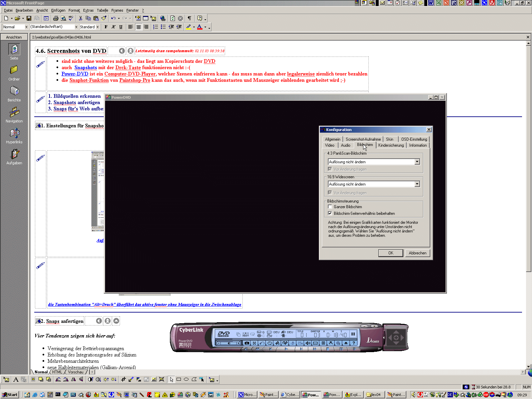532x399 pixels.
Task: Open the Normal style dropdown
Action: (26, 27)
